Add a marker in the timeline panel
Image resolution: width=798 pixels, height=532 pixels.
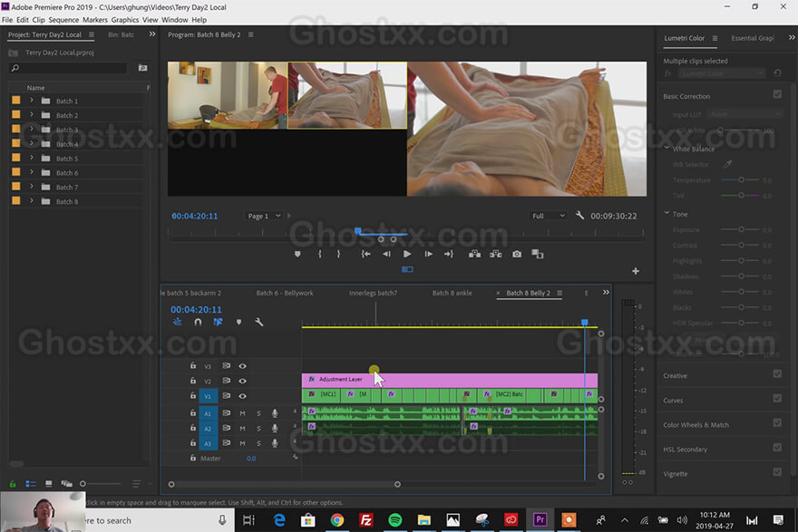coord(238,322)
